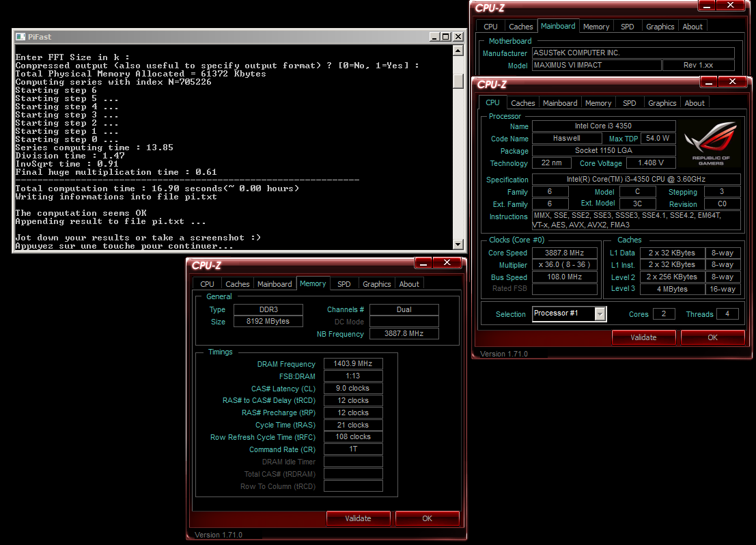Click the Threads value 4

tap(727, 314)
